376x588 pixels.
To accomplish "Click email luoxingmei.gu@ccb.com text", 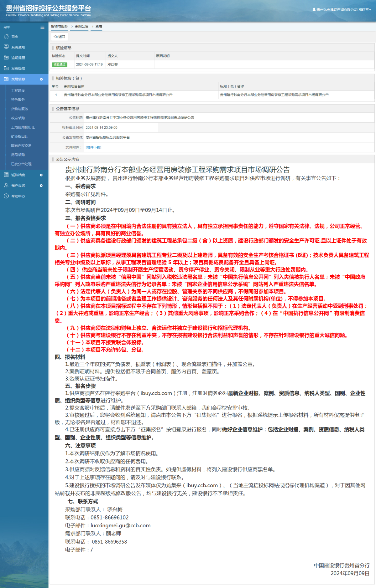I will (x=121, y=525).
